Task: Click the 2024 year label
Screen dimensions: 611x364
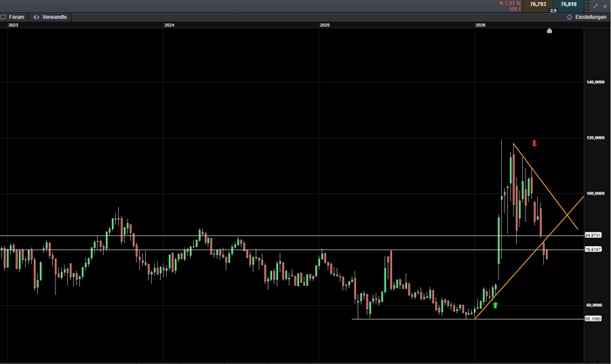Action: [169, 25]
